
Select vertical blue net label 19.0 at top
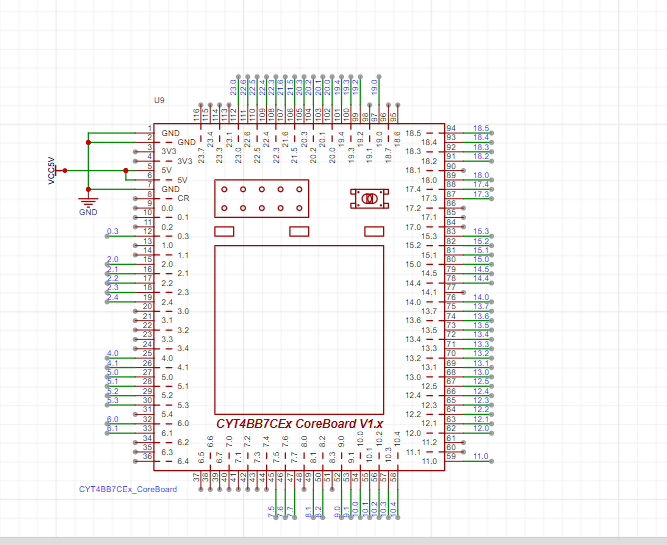tap(374, 87)
